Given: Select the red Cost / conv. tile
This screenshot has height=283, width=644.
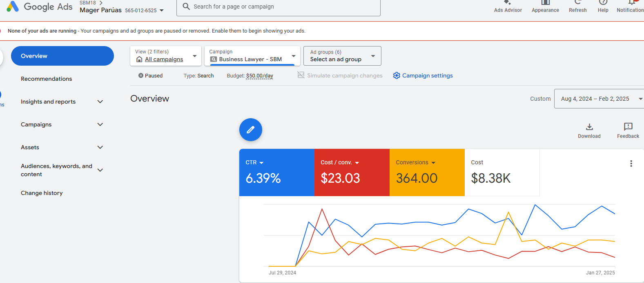Looking at the screenshot, I should 352,172.
